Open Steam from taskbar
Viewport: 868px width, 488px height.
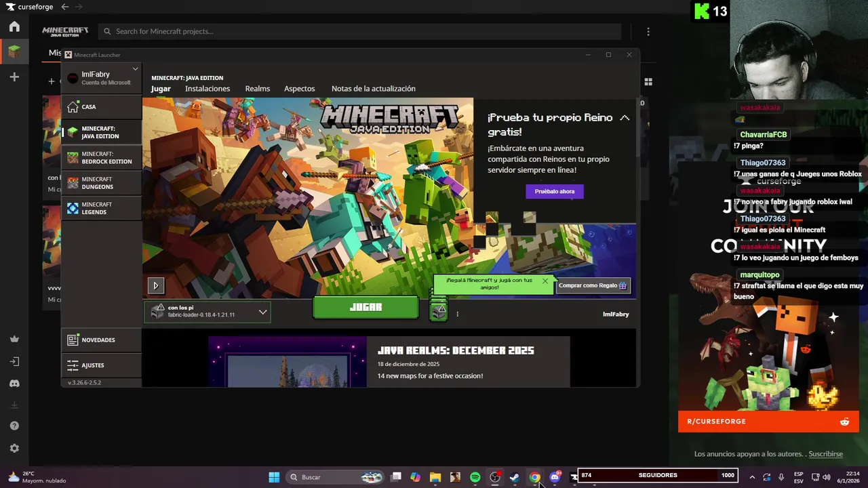point(515,477)
